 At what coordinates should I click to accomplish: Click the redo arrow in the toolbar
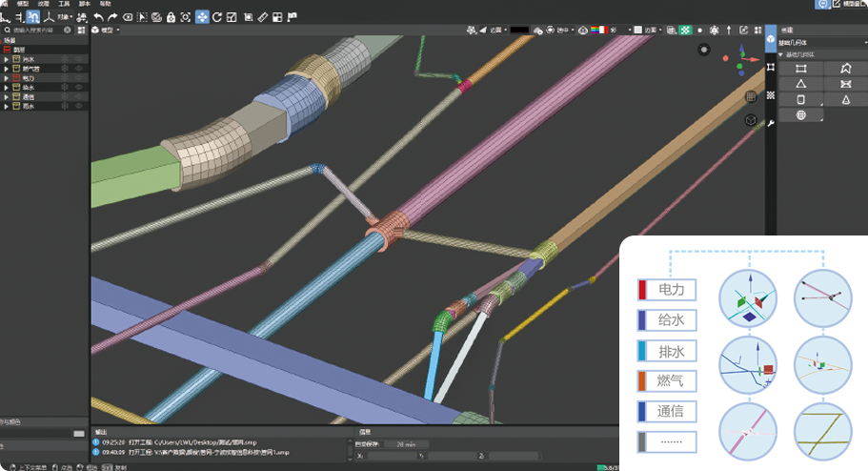(x=112, y=17)
